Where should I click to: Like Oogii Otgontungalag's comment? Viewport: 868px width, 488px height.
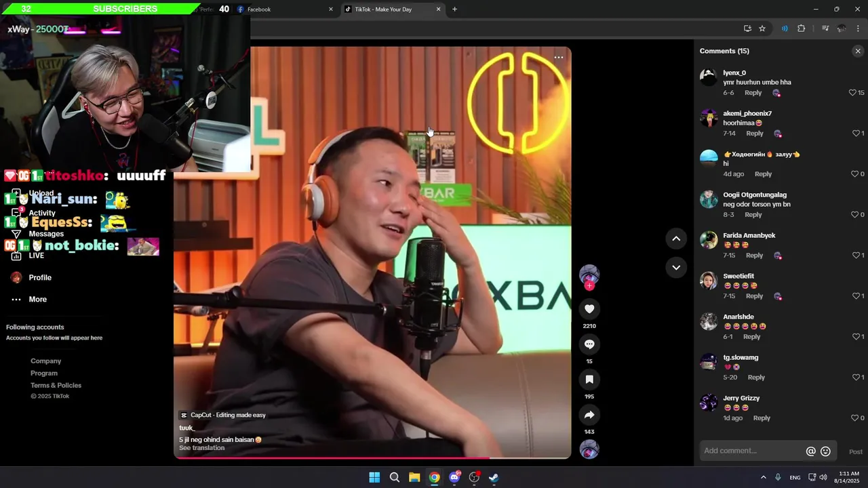pos(854,215)
